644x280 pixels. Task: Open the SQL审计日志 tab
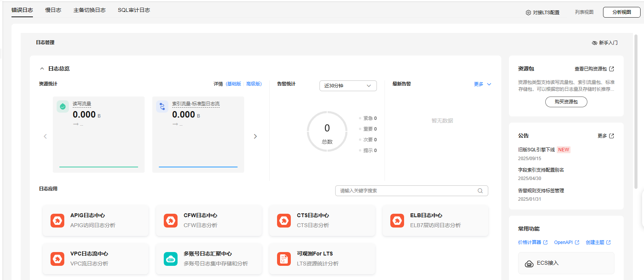(x=134, y=10)
